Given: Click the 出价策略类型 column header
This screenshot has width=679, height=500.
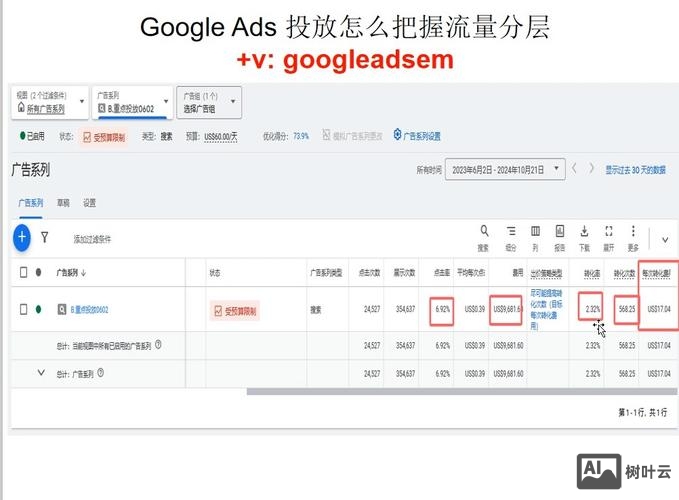Looking at the screenshot, I should pos(546,273).
